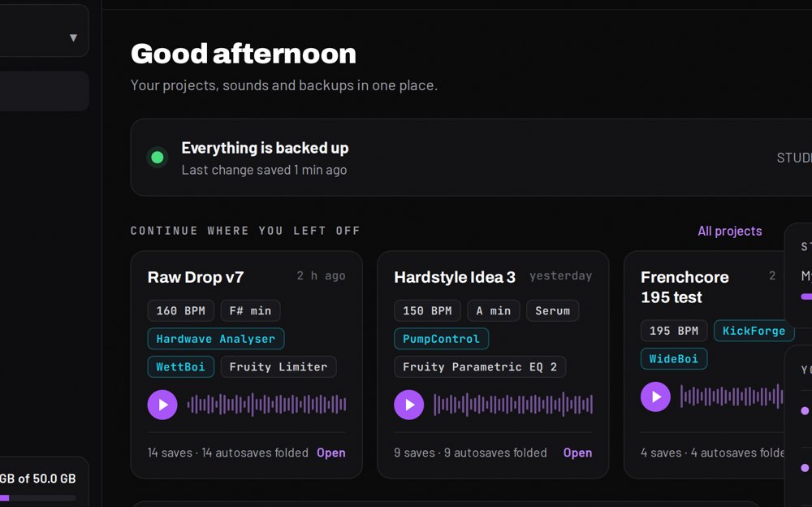Click the Fruity Limiter tag
Screen dimensions: 812x507
pos(278,366)
